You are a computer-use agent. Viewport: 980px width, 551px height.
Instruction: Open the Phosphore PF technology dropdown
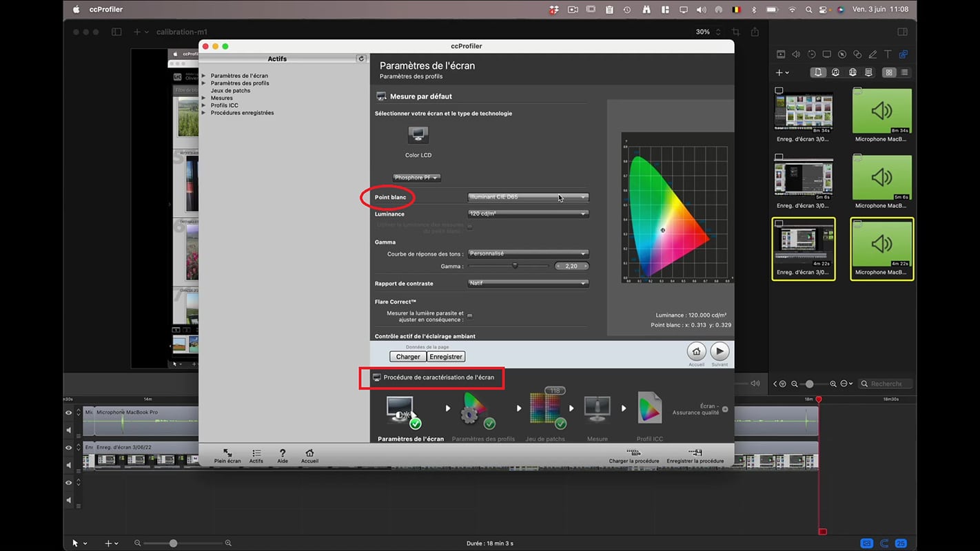pos(417,178)
